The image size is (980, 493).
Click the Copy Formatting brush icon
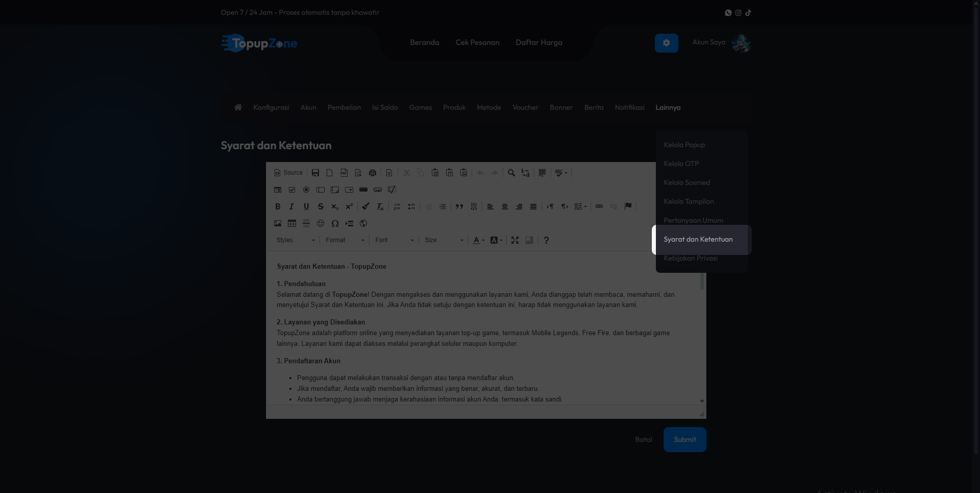(366, 206)
